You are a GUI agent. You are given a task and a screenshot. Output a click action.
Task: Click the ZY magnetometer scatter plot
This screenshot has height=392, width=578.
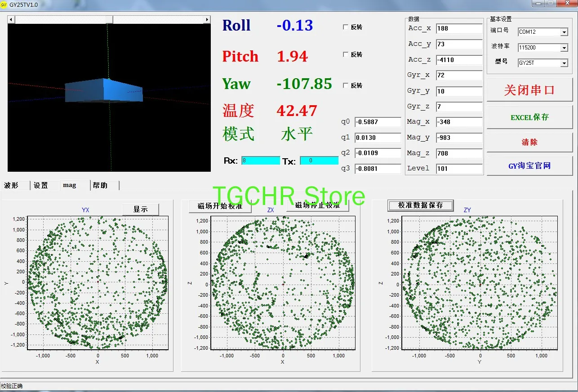[480, 282]
